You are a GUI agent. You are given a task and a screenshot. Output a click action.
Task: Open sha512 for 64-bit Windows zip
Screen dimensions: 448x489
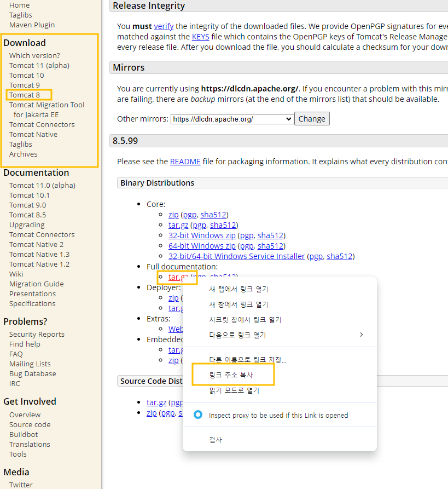coord(270,246)
